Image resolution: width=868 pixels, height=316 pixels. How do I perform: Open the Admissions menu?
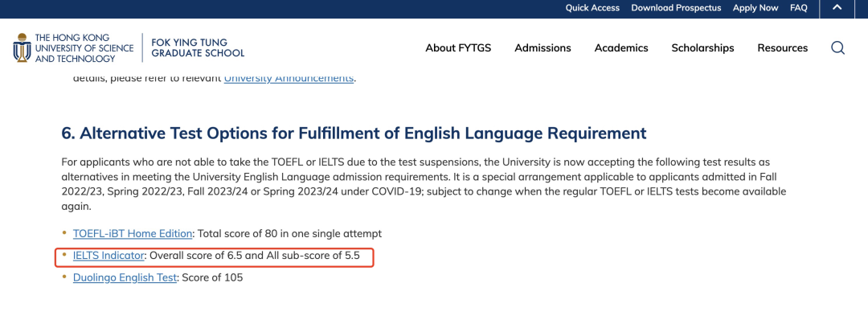[x=542, y=48]
